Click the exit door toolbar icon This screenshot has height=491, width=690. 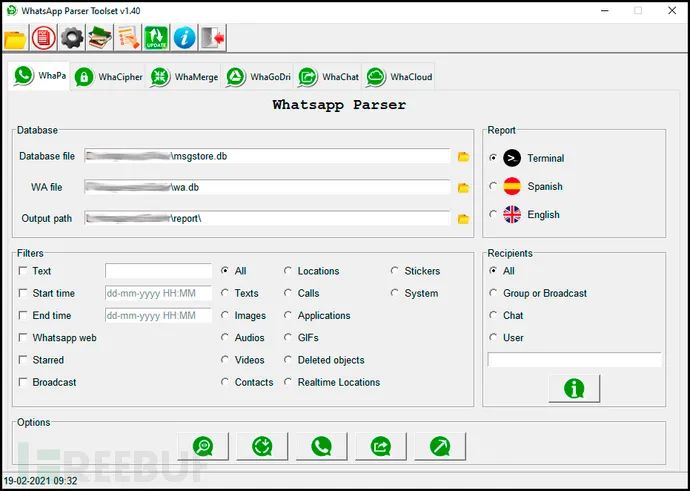point(213,38)
